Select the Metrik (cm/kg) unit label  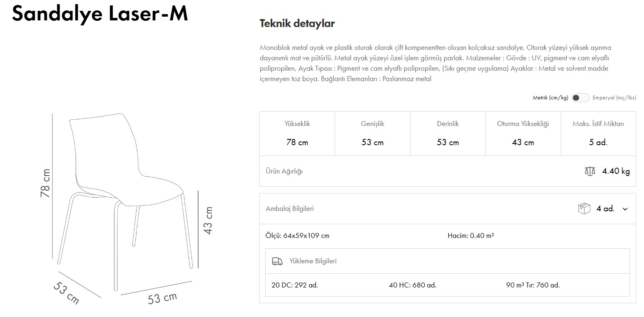pos(550,98)
